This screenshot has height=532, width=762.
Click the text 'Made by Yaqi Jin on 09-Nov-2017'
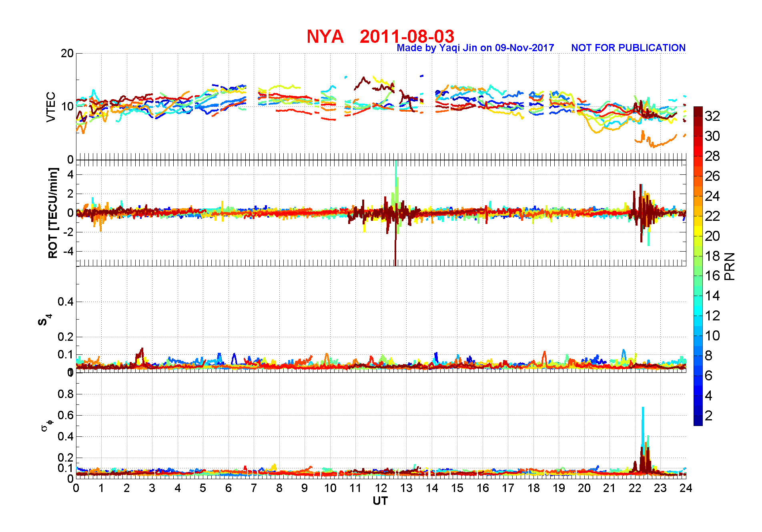tap(475, 48)
